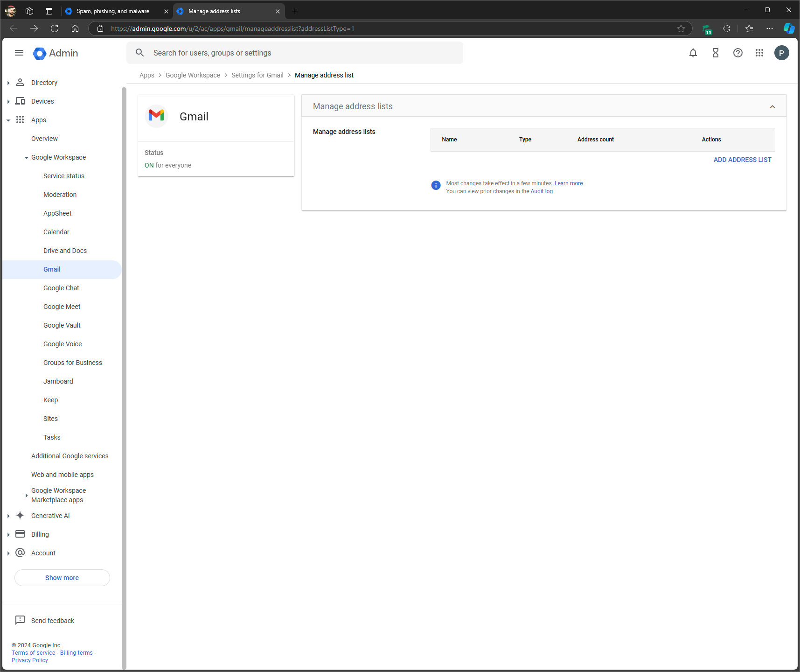800x672 pixels.
Task: Click the Devices icon in sidebar
Action: tap(20, 101)
